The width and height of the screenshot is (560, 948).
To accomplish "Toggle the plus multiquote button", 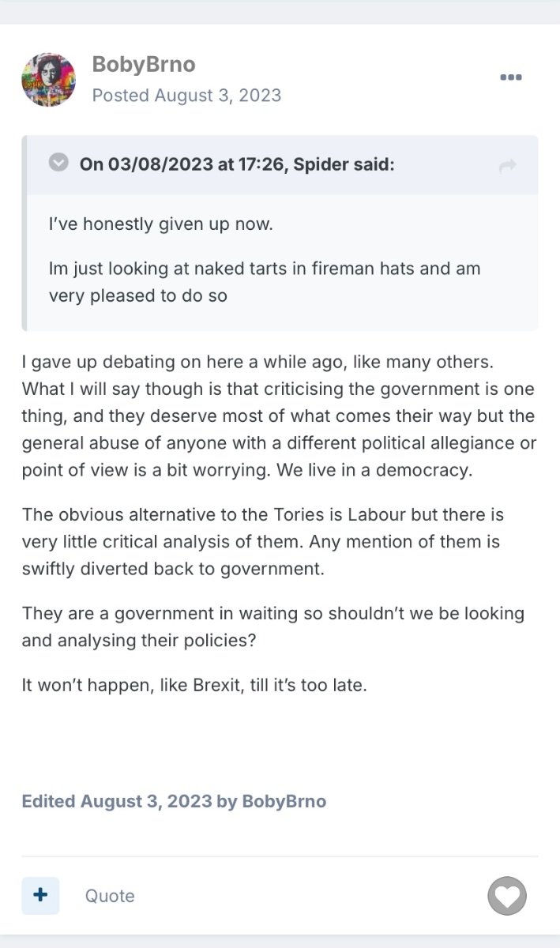I will click(x=40, y=895).
